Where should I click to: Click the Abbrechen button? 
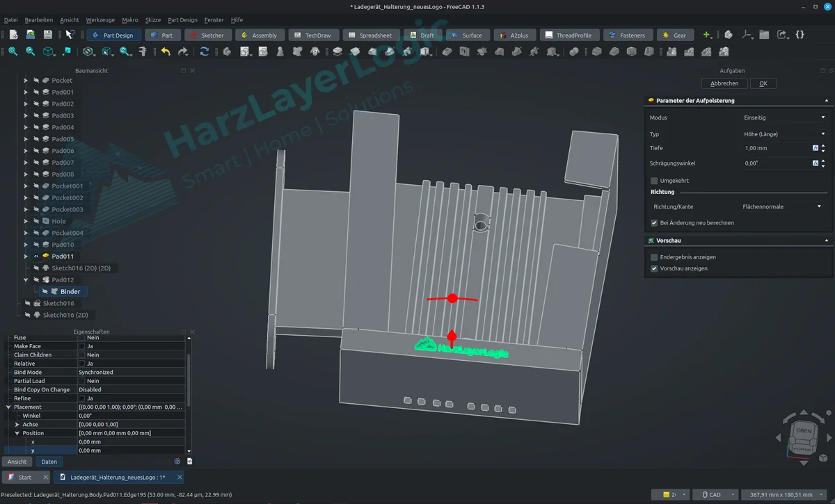pyautogui.click(x=724, y=83)
